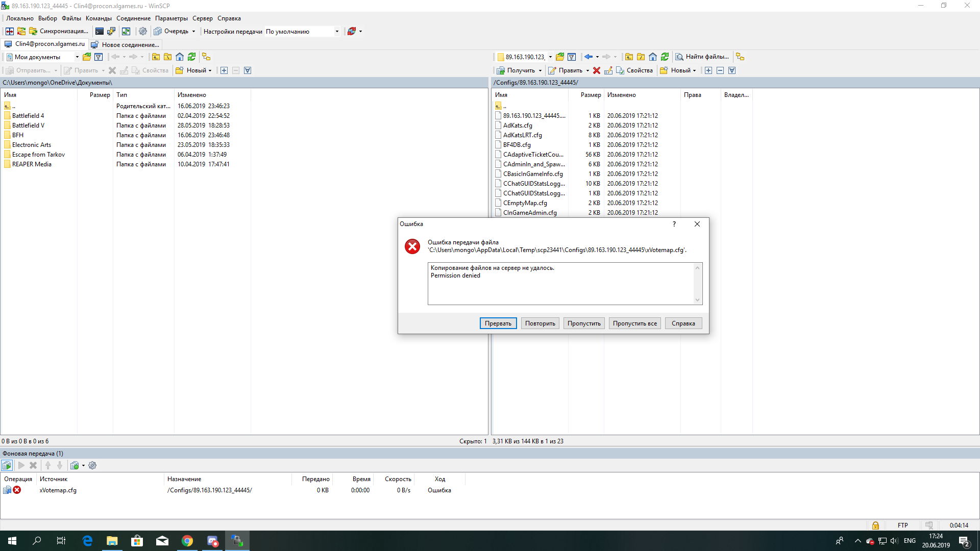
Task: Open Chrome from the taskbar
Action: 187,541
